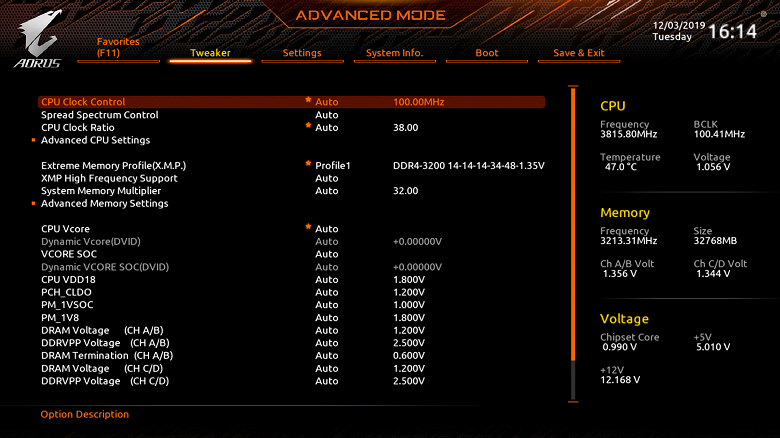Click the orange vertical scrollbar
Image resolution: width=780 pixels, height=438 pixels.
(573, 224)
